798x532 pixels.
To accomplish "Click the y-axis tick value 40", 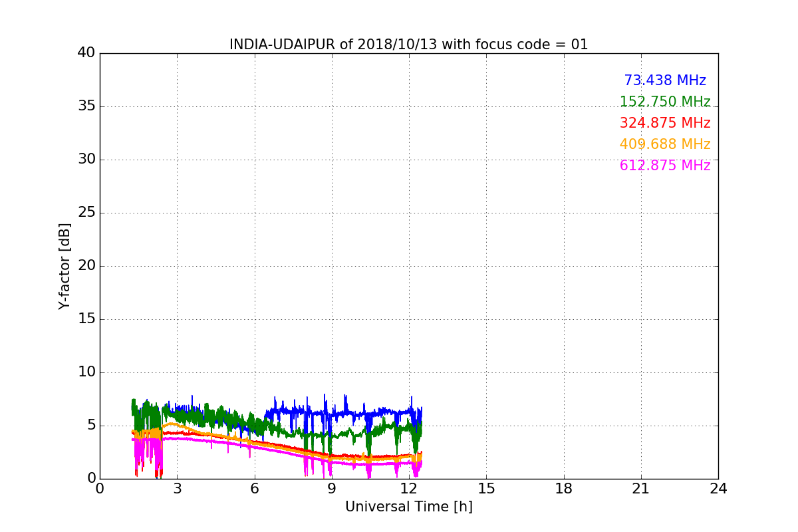I will click(x=86, y=53).
